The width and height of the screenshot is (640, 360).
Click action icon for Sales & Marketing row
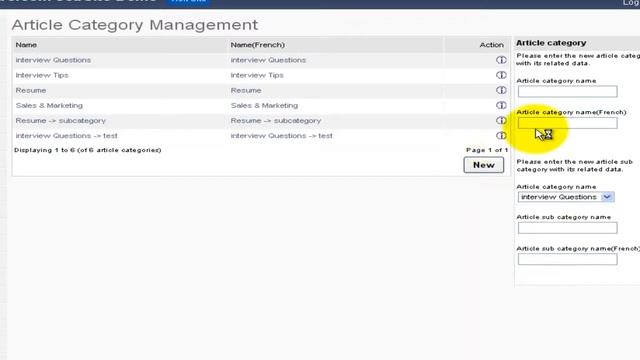coord(501,105)
